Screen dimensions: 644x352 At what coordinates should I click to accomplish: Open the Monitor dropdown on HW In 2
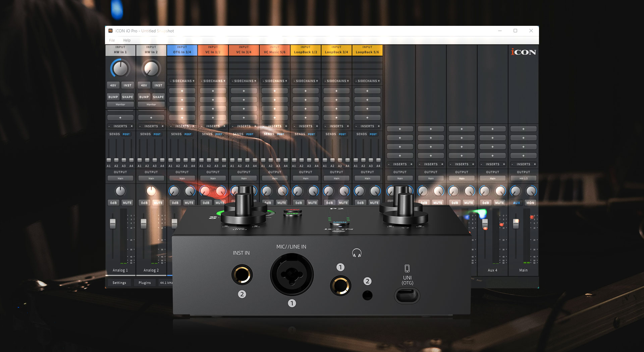pyautogui.click(x=151, y=105)
